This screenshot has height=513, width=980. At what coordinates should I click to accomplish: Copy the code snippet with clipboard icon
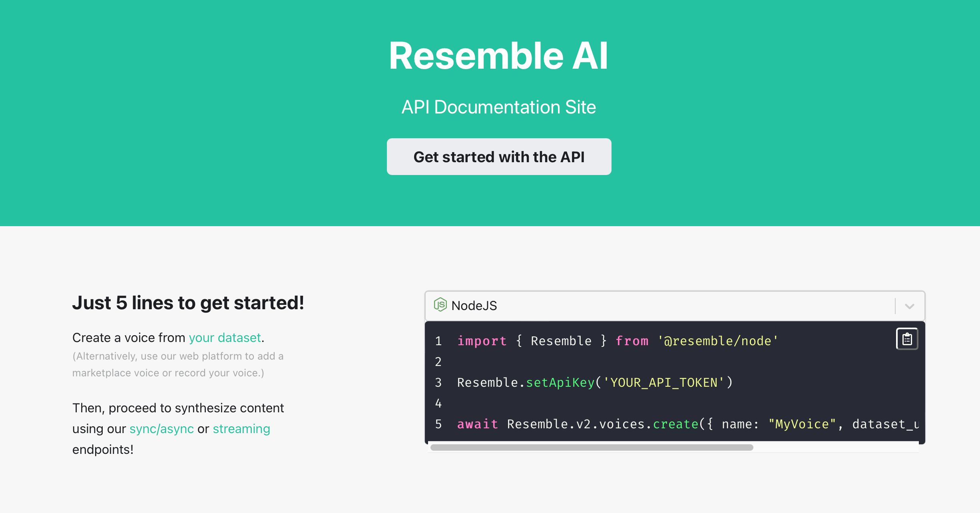pyautogui.click(x=907, y=339)
